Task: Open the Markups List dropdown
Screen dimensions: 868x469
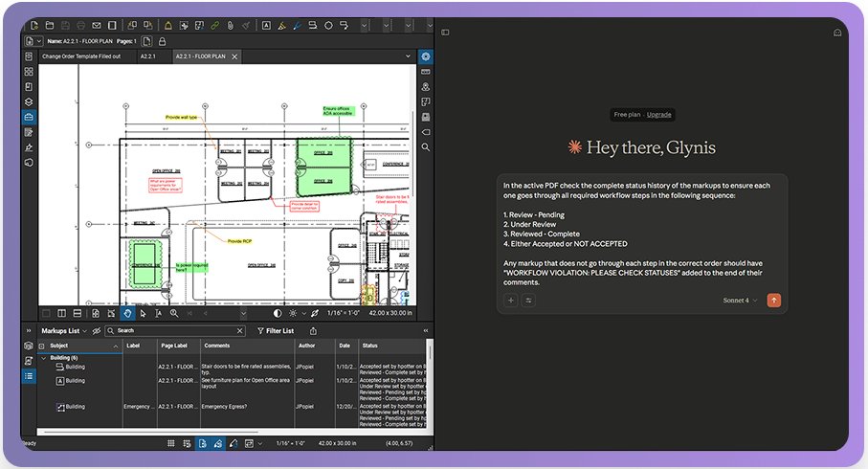Action: click(x=63, y=330)
